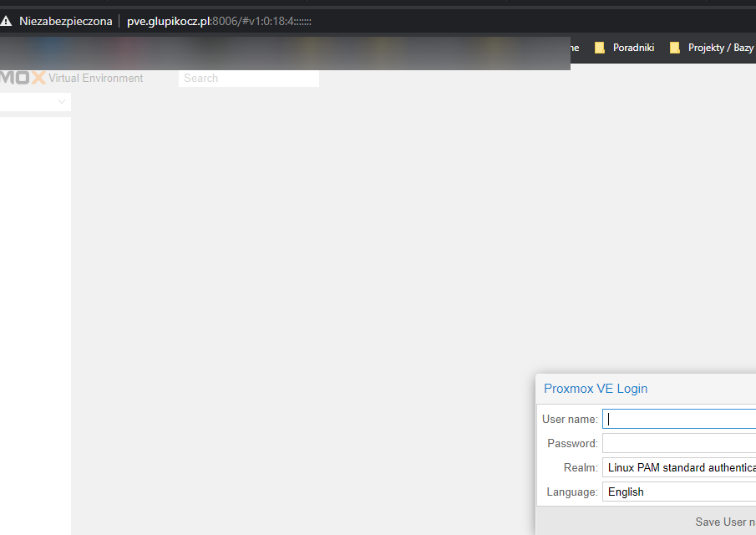
Task: Click the User name: field label
Action: pos(569,419)
